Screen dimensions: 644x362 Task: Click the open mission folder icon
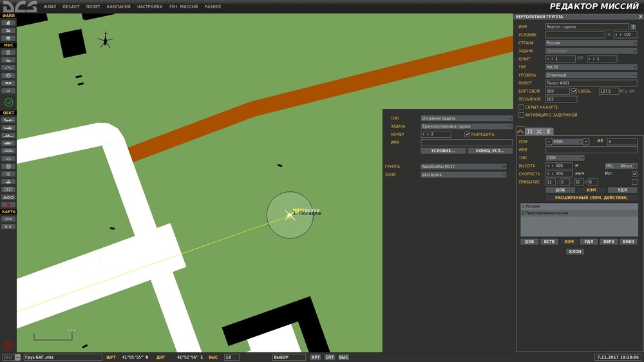tap(8, 30)
